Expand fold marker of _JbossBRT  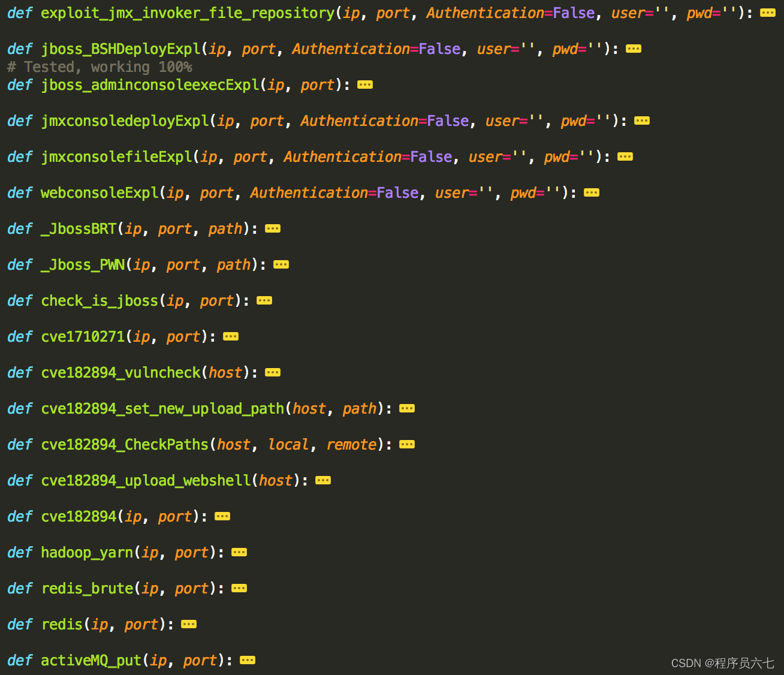tap(273, 228)
